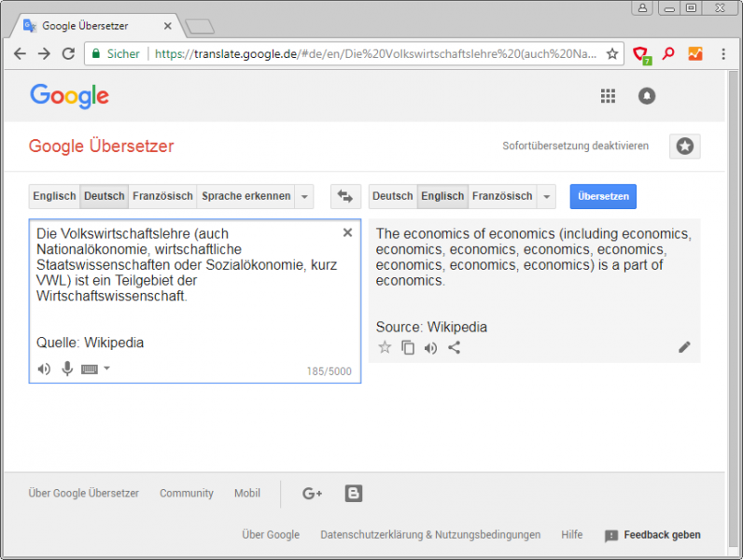Open virtual keyboard icon
Viewport: 743px width, 560px height.
[90, 369]
